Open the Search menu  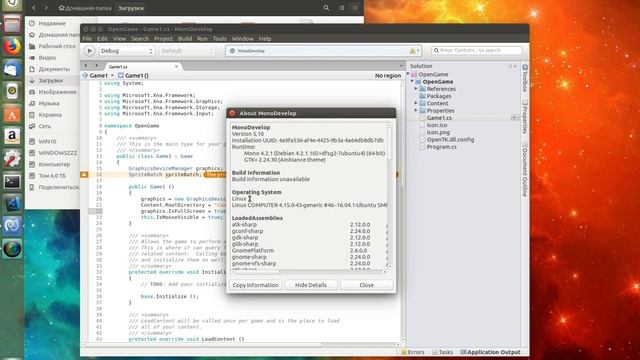(x=140, y=39)
